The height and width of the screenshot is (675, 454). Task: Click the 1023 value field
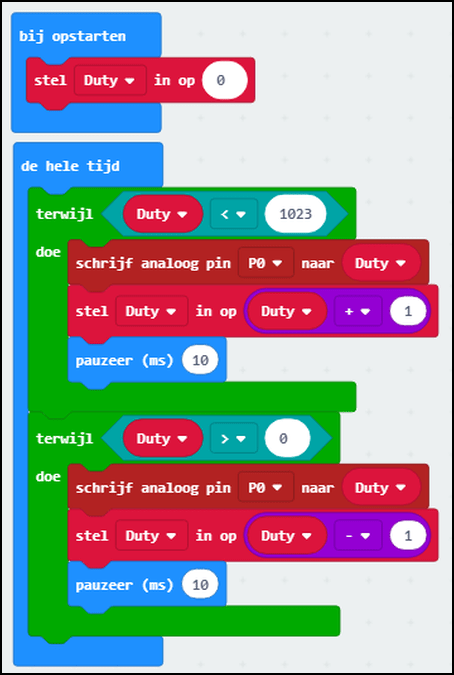pos(295,214)
